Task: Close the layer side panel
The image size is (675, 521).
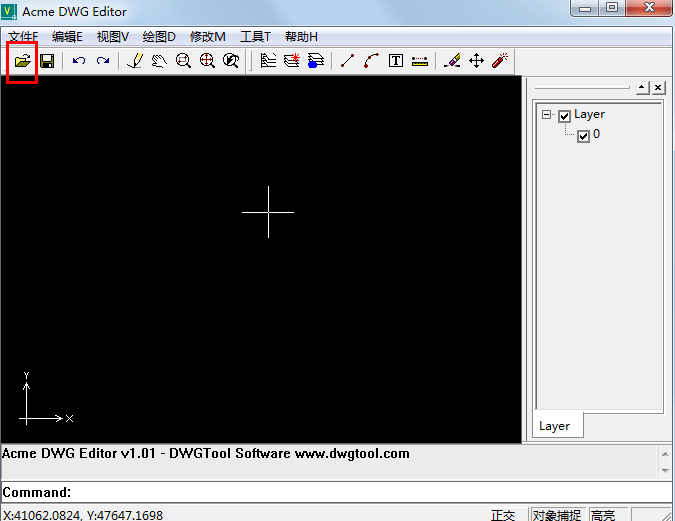Action: [x=658, y=88]
